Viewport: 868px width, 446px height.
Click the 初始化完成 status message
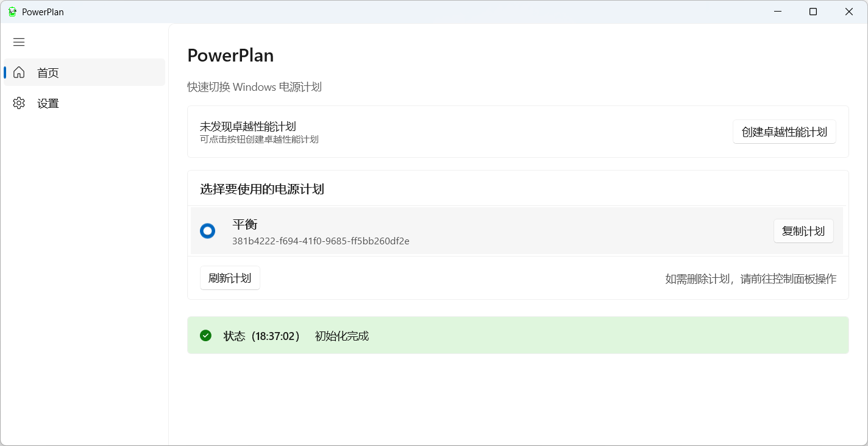[x=341, y=336]
